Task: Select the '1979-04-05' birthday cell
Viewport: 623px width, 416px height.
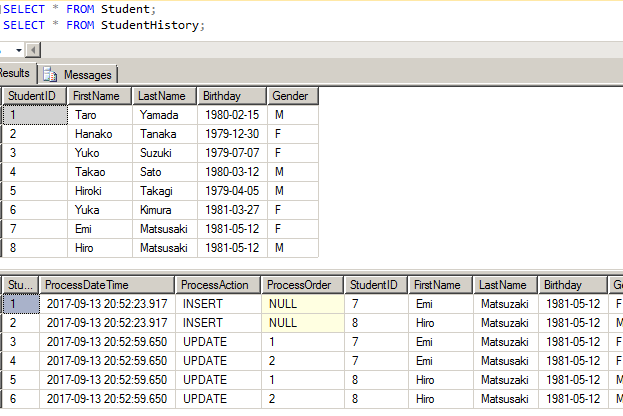Action: click(x=232, y=191)
